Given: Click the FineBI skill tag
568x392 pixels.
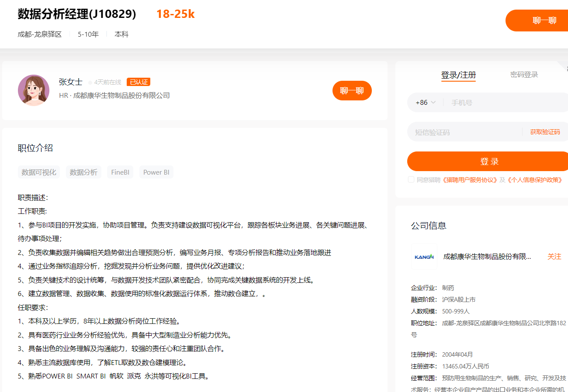Looking at the screenshot, I should click(x=120, y=172).
